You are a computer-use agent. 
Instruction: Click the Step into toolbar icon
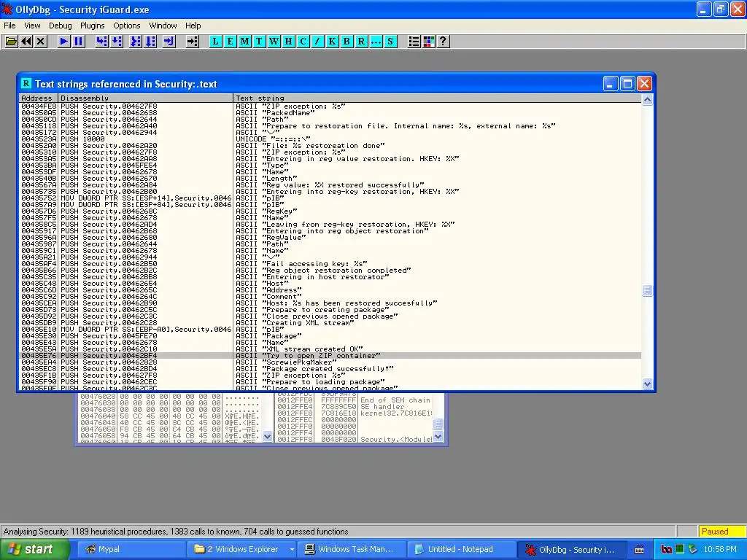click(x=101, y=42)
